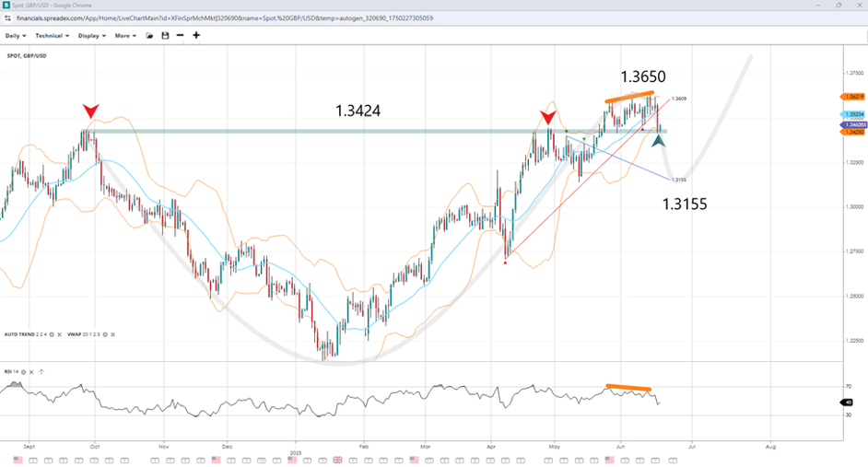Move RSI panel up with arrow icon

pos(41,372)
